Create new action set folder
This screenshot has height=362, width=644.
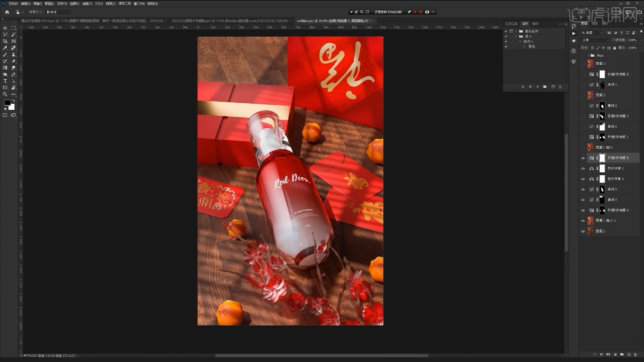coord(545,87)
